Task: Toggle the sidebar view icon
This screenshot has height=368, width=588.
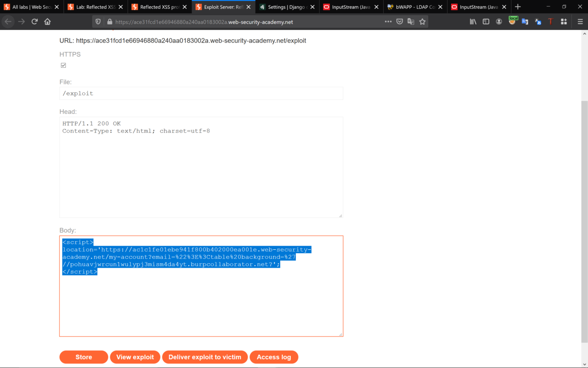Action: (x=486, y=22)
